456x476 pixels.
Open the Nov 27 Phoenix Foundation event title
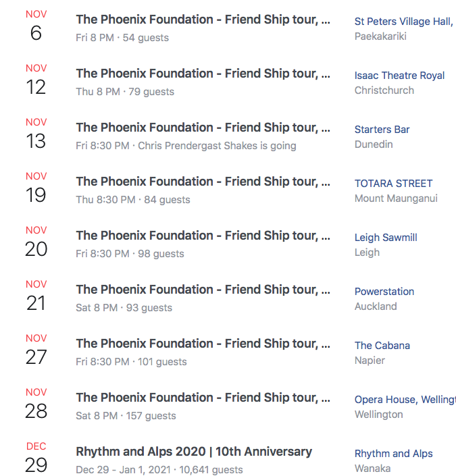click(203, 344)
